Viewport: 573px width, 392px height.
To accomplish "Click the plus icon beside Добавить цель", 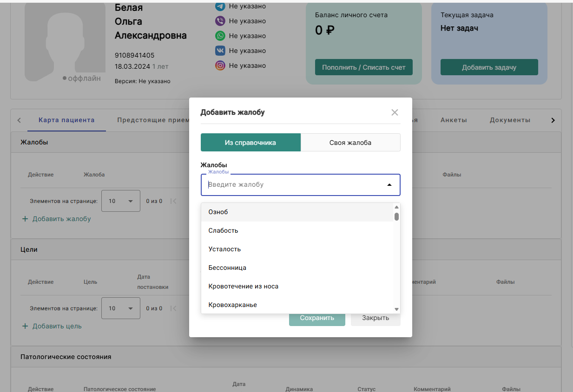I will coord(25,326).
